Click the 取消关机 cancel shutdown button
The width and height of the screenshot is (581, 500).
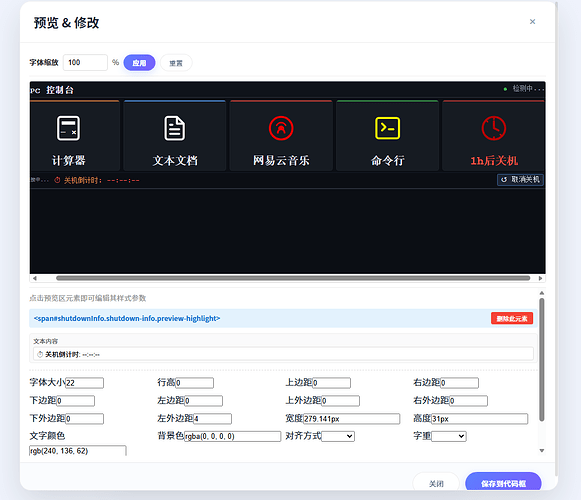tap(521, 180)
